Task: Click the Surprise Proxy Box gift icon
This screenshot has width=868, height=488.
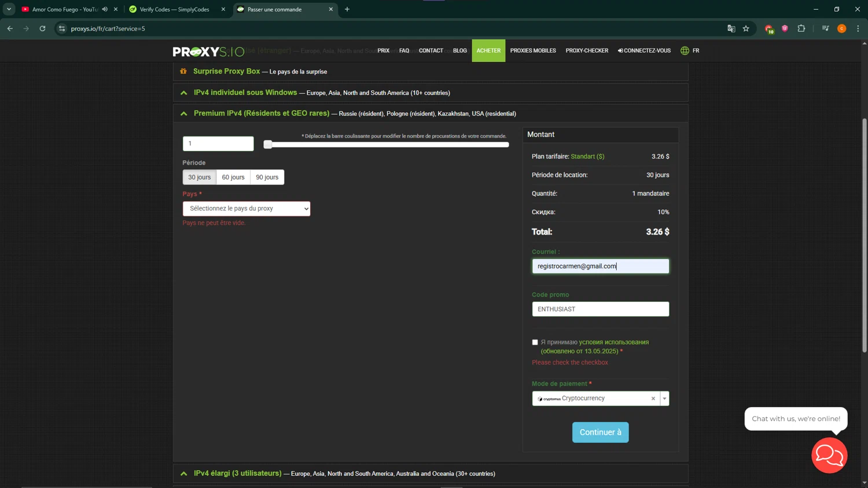Action: click(x=183, y=71)
